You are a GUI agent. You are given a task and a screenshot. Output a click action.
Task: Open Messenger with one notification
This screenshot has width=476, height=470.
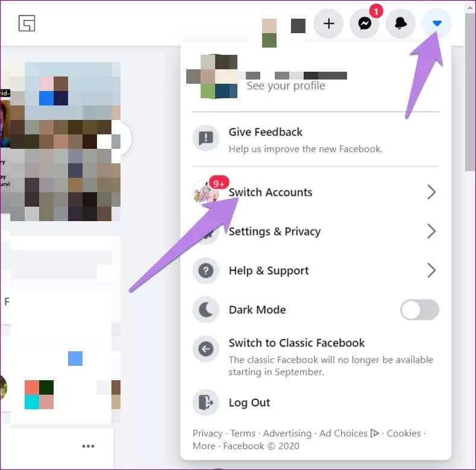[365, 23]
